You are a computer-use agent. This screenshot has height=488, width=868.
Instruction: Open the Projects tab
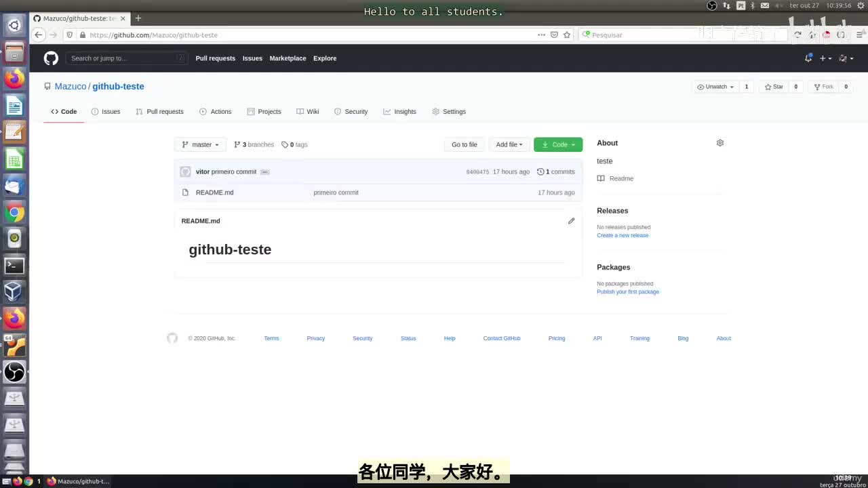tap(264, 112)
